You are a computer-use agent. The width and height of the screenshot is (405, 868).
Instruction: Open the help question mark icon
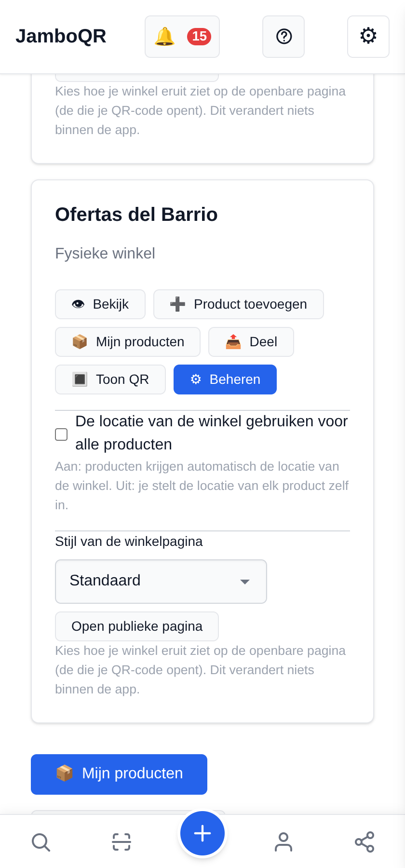(x=283, y=37)
